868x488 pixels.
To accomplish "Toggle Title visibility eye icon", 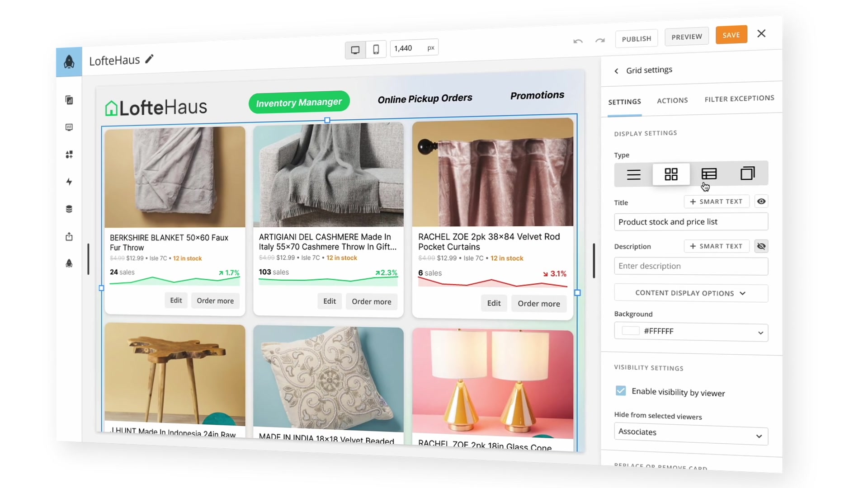I will coord(761,201).
